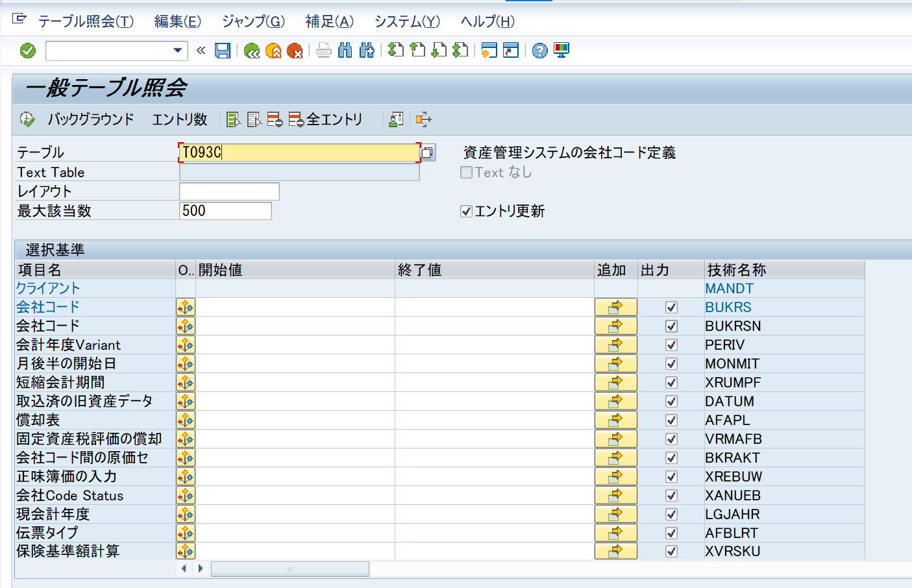The width and height of the screenshot is (912, 588).
Task: Click the red Cancel icon
Action: (295, 51)
